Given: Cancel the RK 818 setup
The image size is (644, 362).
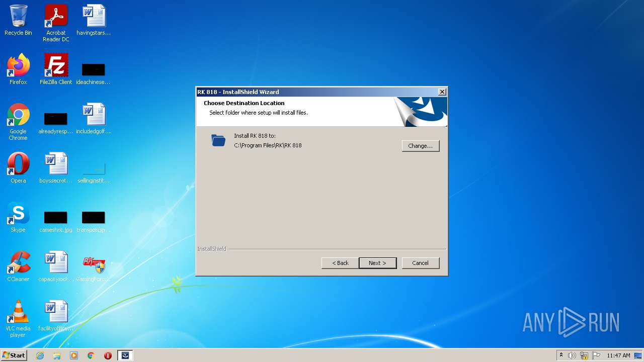Looking at the screenshot, I should (421, 263).
